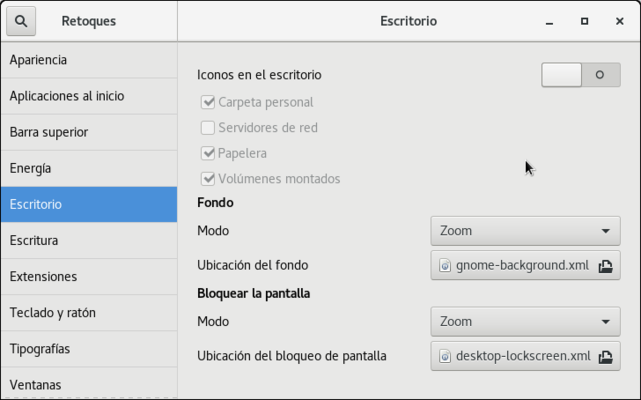Toggle the Volúmenes montados checkbox

click(208, 179)
